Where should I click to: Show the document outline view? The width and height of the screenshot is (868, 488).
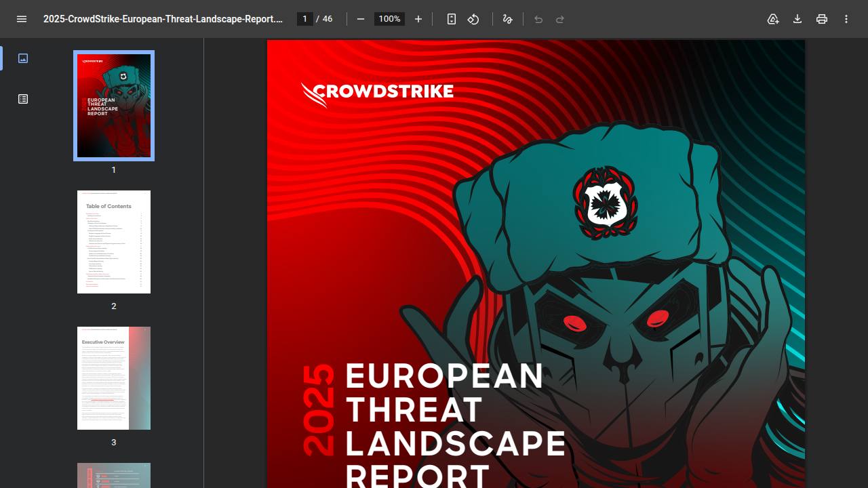pyautogui.click(x=23, y=99)
